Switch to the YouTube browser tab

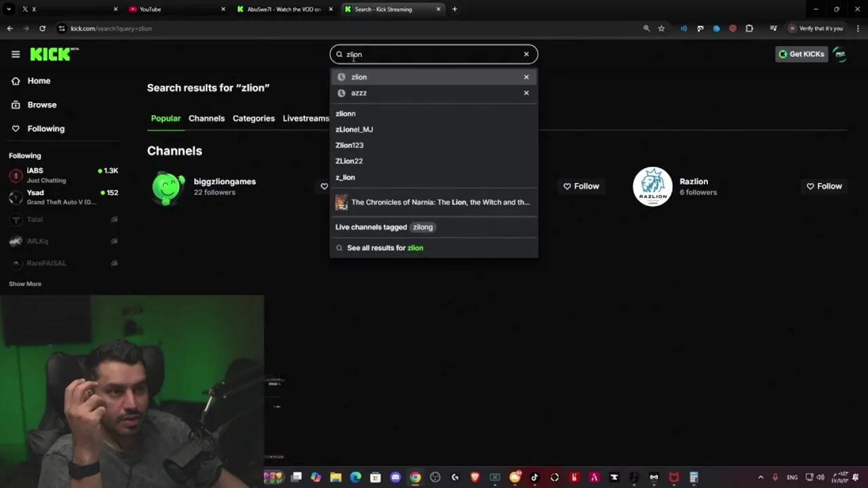pos(176,9)
